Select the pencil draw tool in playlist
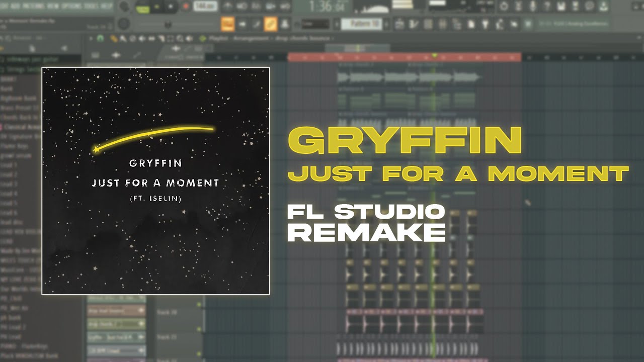The width and height of the screenshot is (644, 362). [115, 38]
